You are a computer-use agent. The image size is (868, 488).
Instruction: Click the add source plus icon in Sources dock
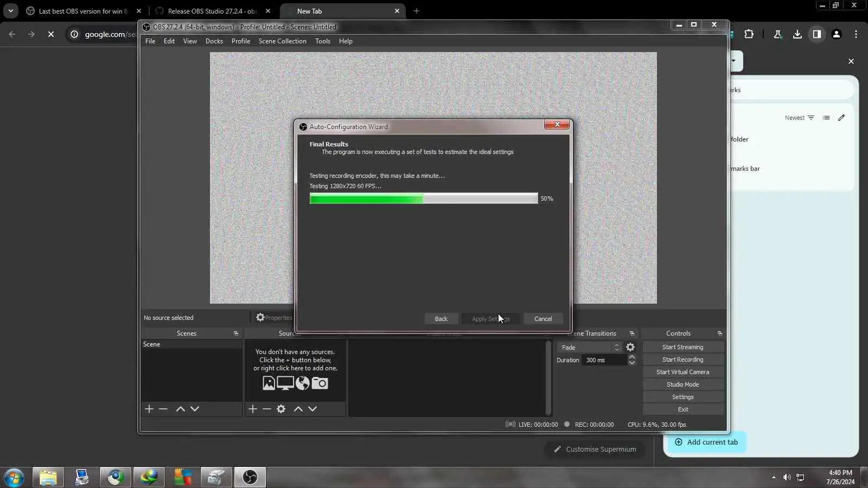pyautogui.click(x=253, y=409)
